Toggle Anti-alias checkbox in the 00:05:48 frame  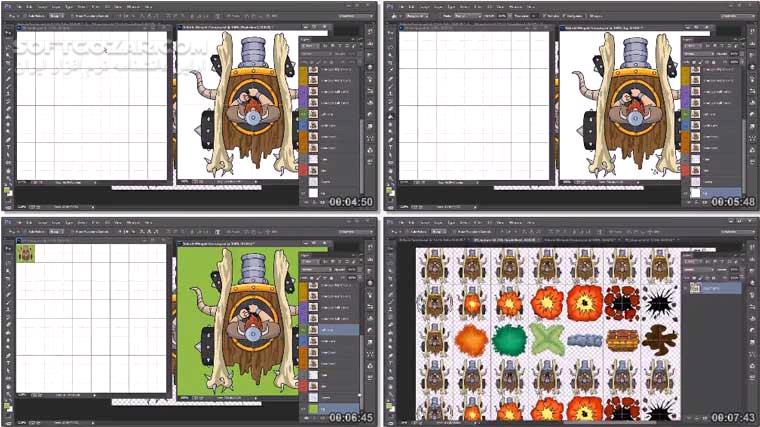point(545,16)
